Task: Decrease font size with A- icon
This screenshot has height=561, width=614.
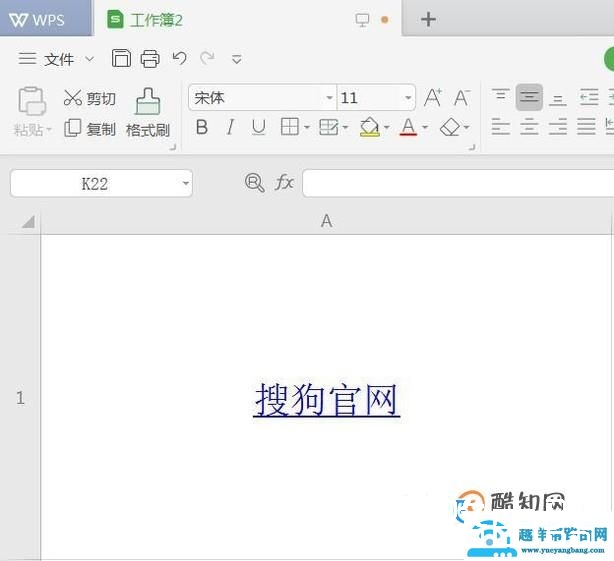Action: point(462,97)
